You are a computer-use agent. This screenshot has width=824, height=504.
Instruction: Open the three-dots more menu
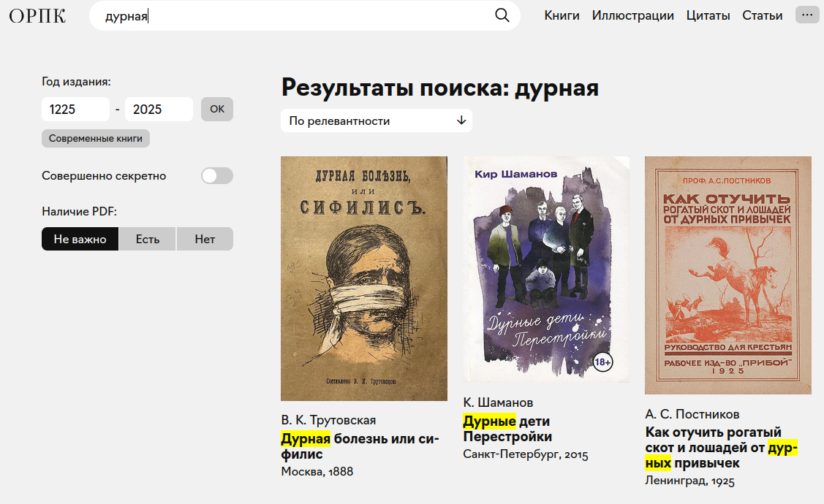[807, 15]
